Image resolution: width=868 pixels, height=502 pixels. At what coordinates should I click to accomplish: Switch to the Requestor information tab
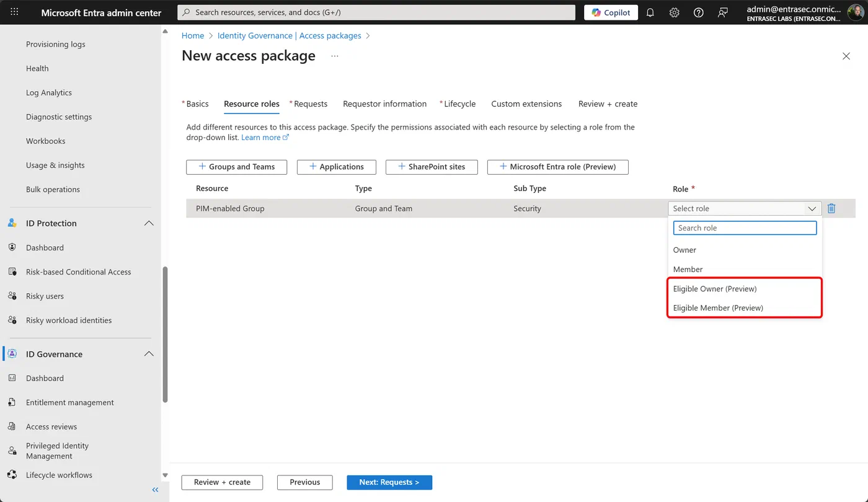pyautogui.click(x=385, y=103)
